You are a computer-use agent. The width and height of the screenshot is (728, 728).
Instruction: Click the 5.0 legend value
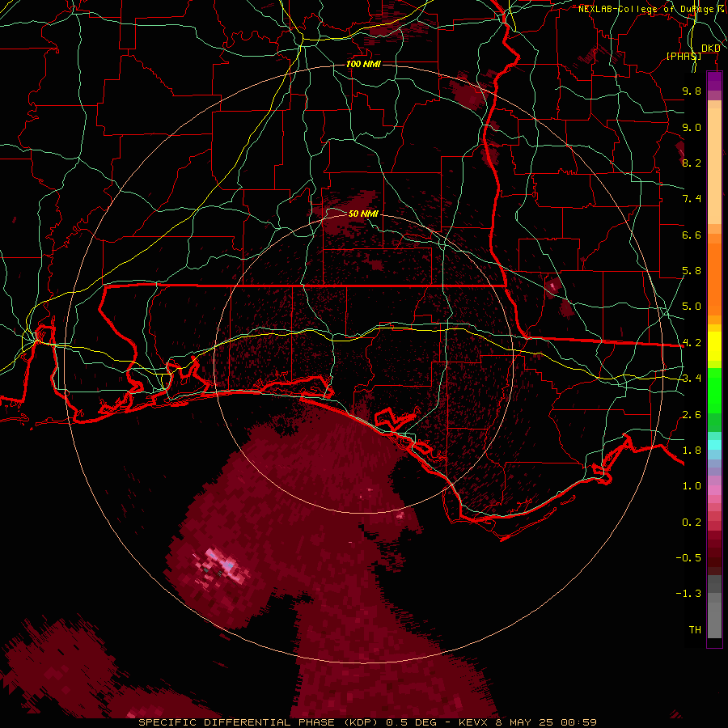click(692, 307)
